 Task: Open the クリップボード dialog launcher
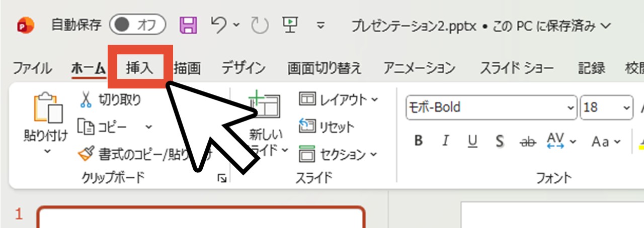222,178
